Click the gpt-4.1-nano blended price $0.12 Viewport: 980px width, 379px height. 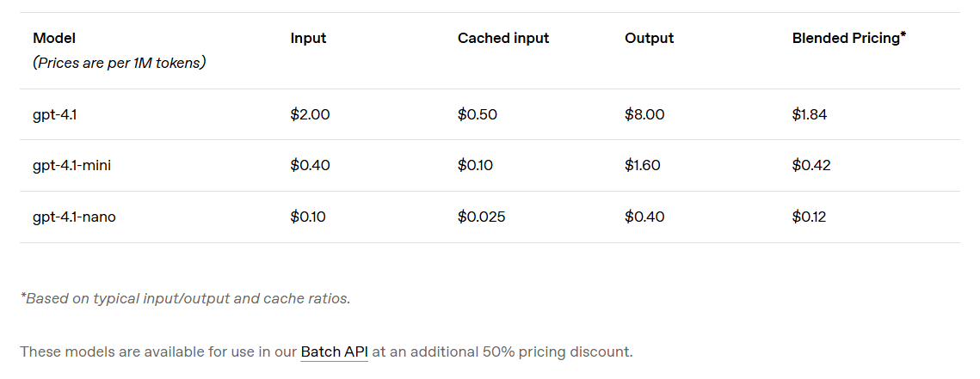[809, 217]
